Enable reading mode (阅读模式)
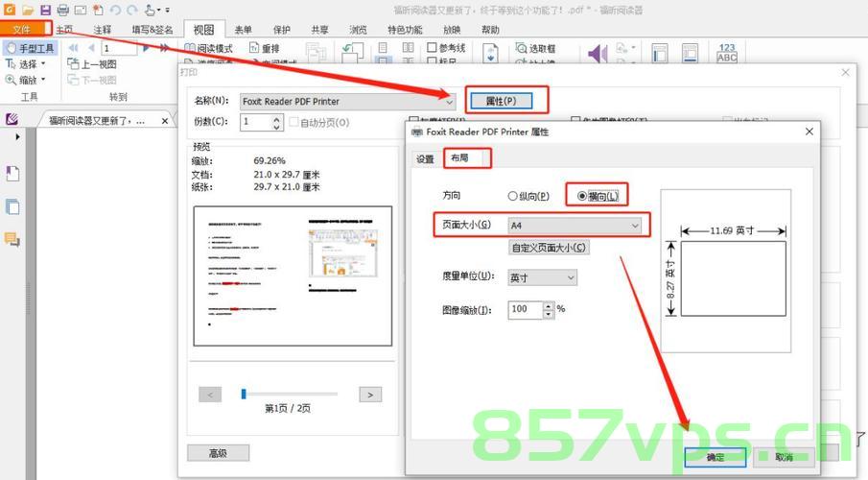Screen dimensions: 868x480 [x=209, y=49]
